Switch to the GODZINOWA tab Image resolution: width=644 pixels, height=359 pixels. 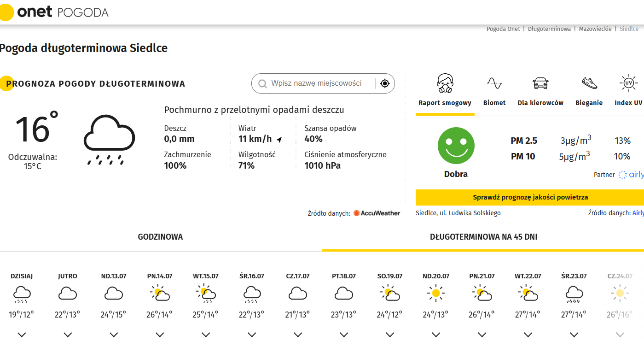click(160, 237)
